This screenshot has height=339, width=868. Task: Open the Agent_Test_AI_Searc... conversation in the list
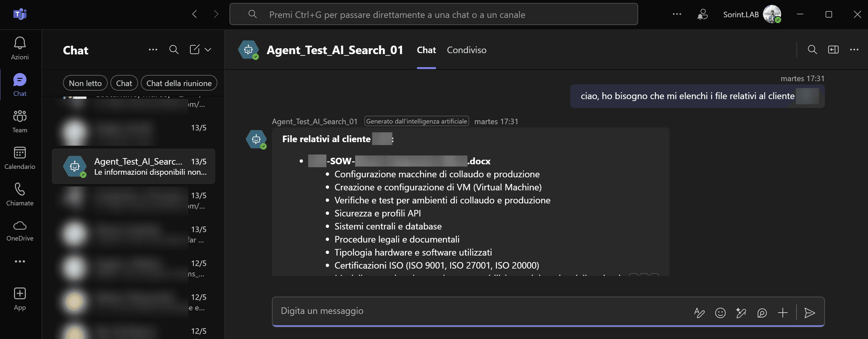point(134,166)
